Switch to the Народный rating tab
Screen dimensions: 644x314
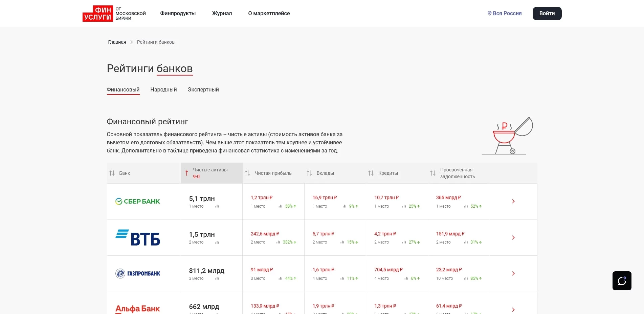(163, 90)
